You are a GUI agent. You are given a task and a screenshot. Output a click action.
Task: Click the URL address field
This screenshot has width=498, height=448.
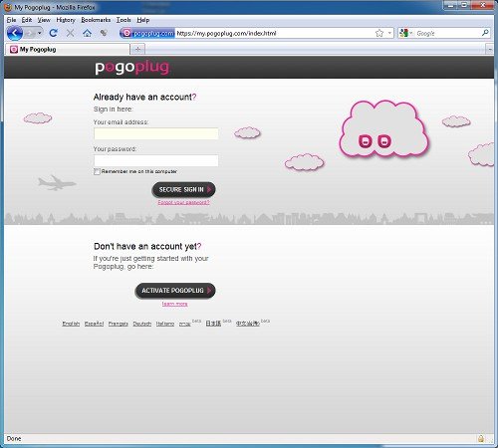coord(274,33)
